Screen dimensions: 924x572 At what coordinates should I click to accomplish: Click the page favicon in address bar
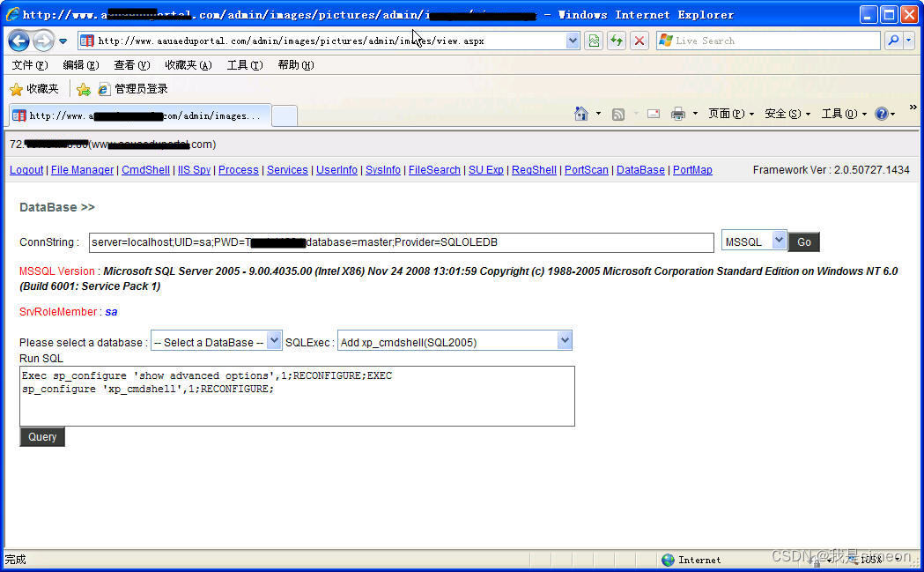[86, 41]
